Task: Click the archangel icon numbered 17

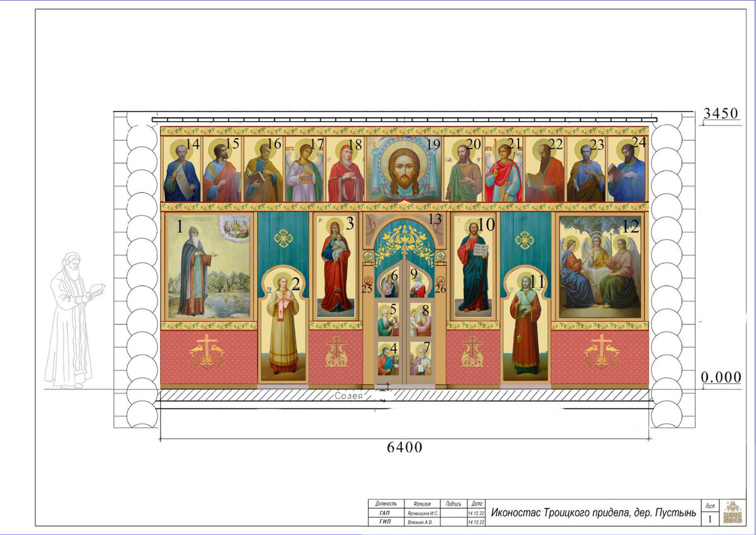Action: (304, 169)
